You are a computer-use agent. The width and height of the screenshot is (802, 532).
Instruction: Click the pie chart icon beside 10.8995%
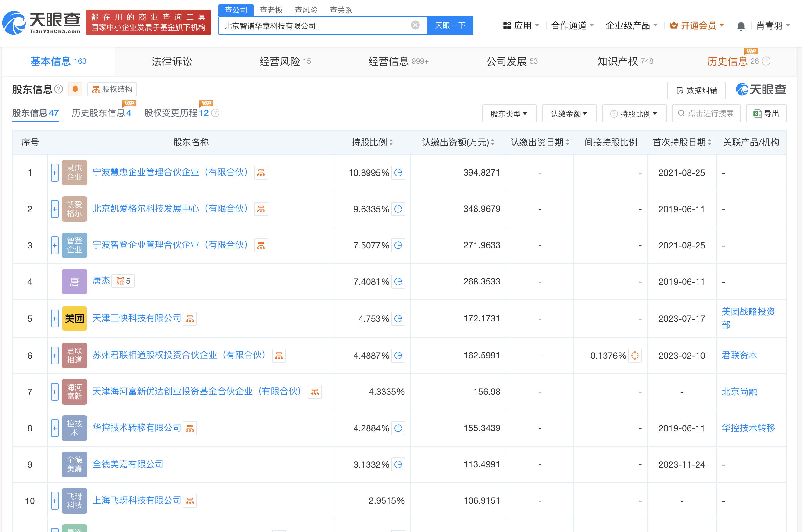(398, 173)
